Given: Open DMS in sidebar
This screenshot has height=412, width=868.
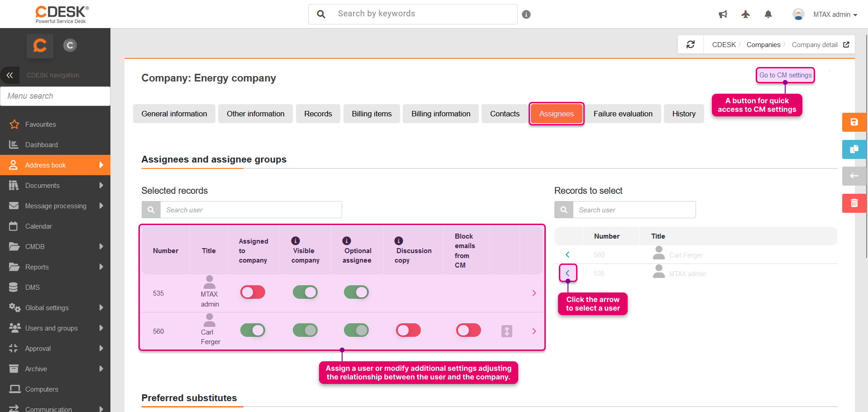Looking at the screenshot, I should (55, 287).
